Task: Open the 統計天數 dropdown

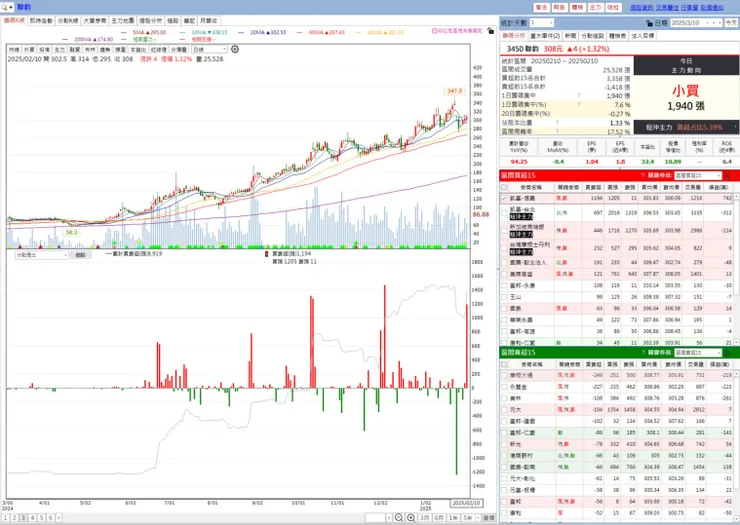Action: point(541,23)
